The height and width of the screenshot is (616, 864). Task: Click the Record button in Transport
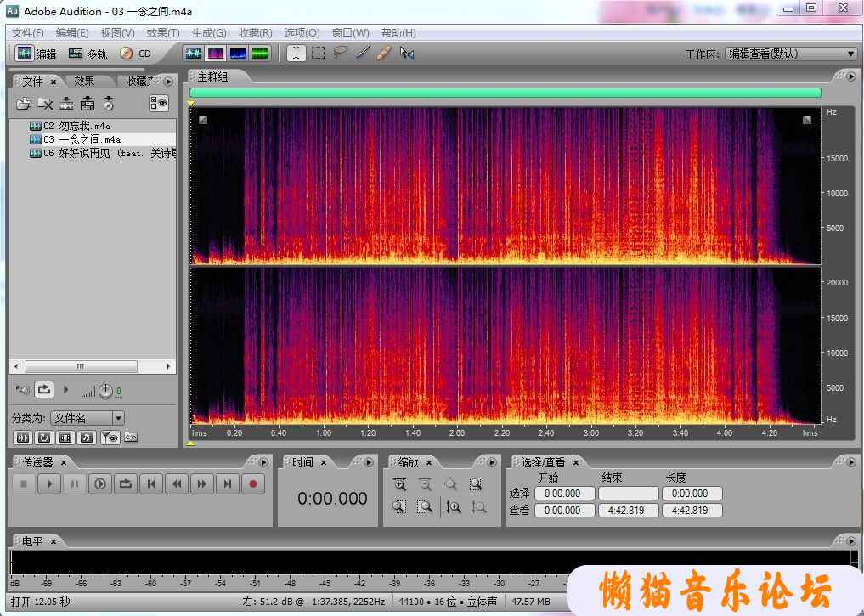pyautogui.click(x=253, y=483)
